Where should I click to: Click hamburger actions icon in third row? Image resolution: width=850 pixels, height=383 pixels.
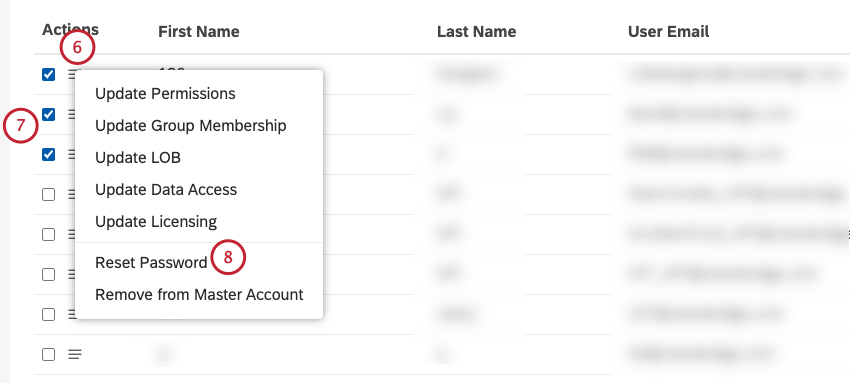click(72, 155)
